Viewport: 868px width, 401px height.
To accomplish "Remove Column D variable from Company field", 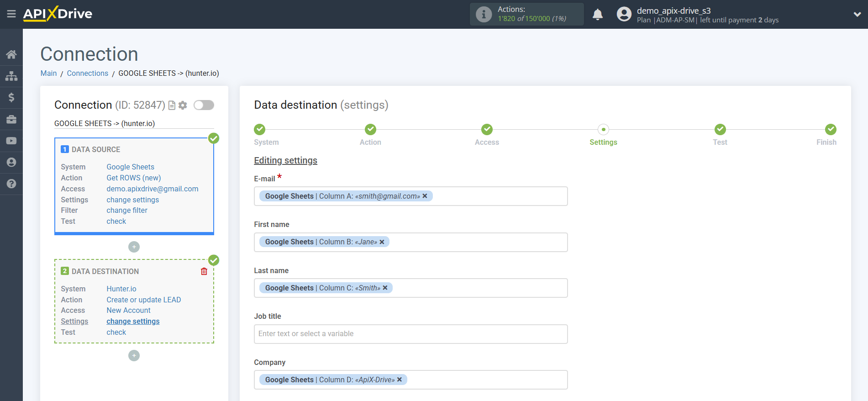I will 400,380.
